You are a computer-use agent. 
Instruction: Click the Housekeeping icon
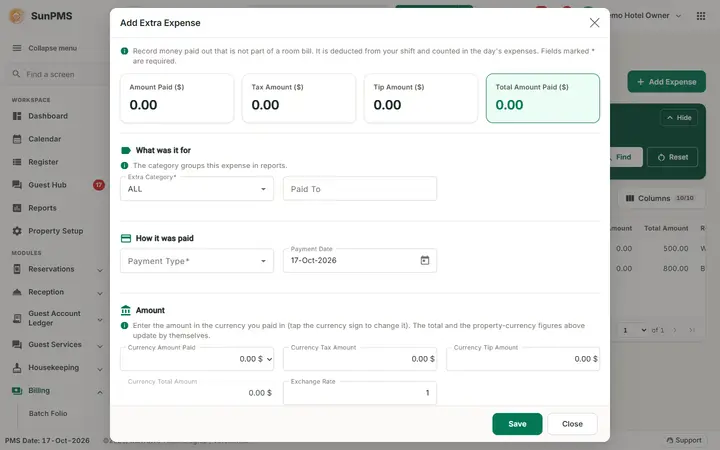17,367
